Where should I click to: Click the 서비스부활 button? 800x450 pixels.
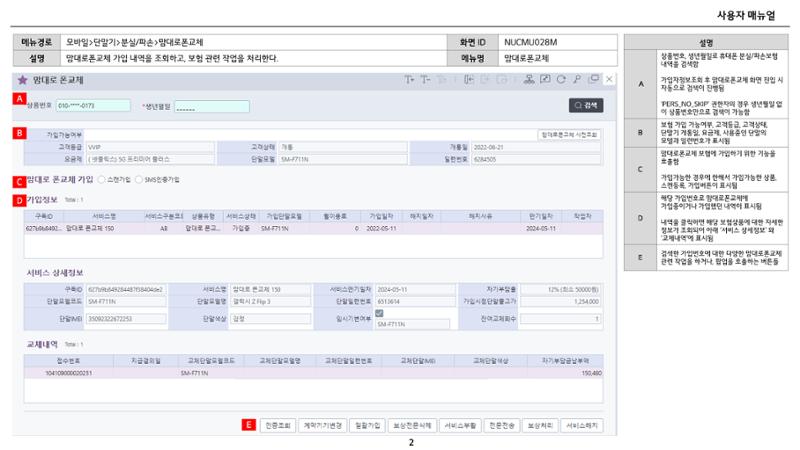pyautogui.click(x=460, y=425)
